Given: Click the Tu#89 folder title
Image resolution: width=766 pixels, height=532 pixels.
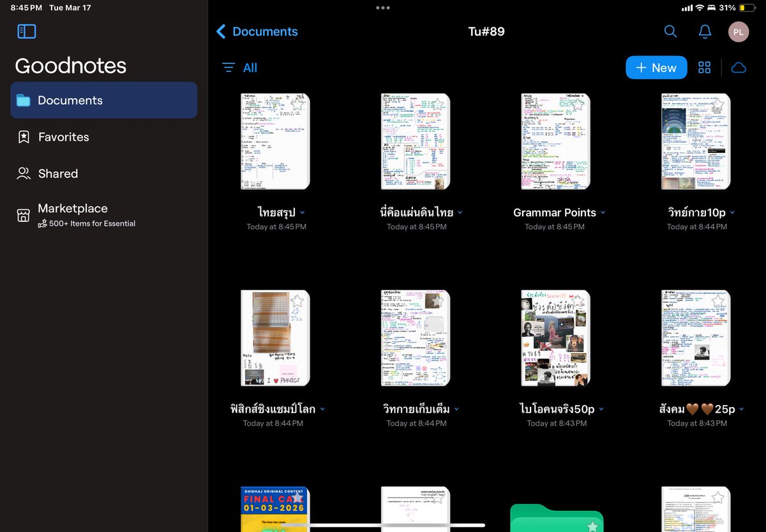Looking at the screenshot, I should click(486, 31).
